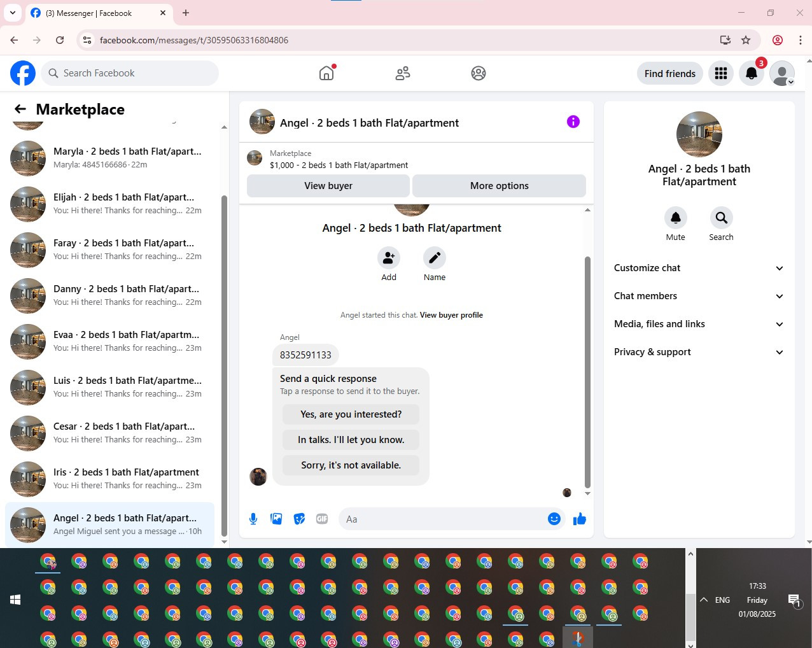Select the Angel conversation in list
The width and height of the screenshot is (812, 648).
pos(109,525)
